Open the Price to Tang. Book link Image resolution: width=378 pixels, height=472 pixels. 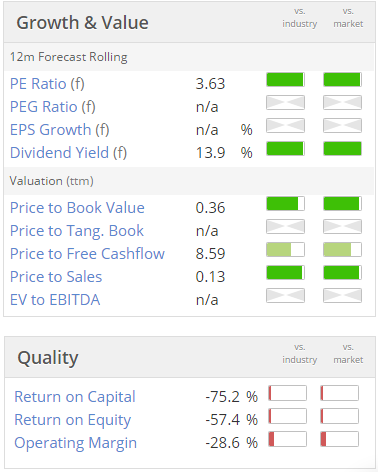[x=77, y=231]
